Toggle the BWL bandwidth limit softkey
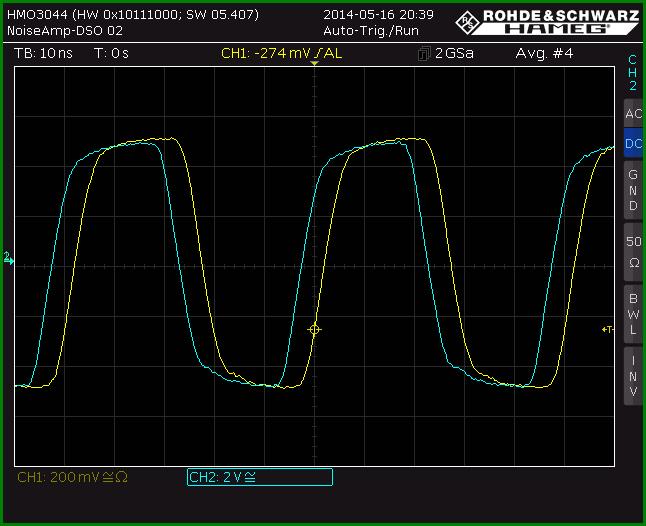 633,314
